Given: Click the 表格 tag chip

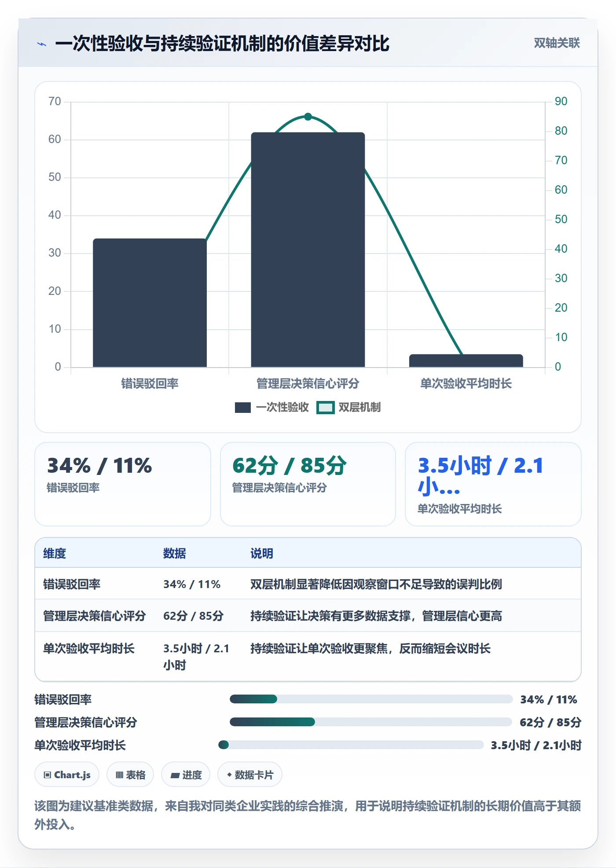Looking at the screenshot, I should pos(130,775).
